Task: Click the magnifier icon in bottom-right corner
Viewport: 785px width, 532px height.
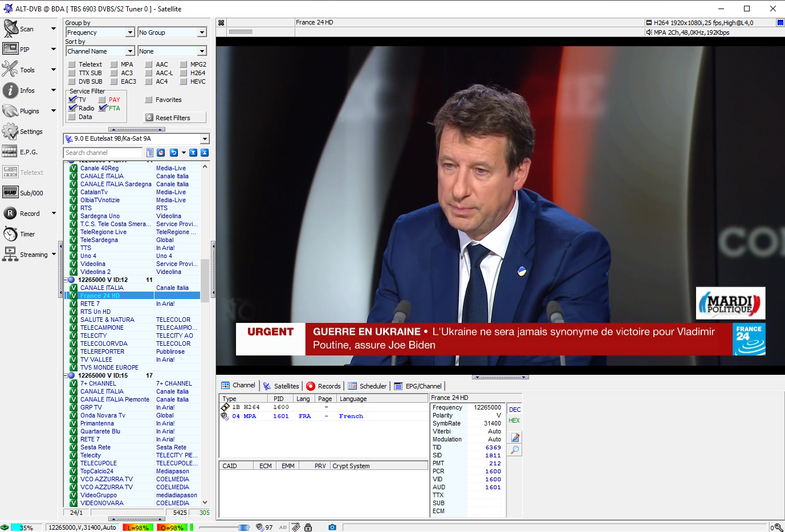Action: click(779, 527)
